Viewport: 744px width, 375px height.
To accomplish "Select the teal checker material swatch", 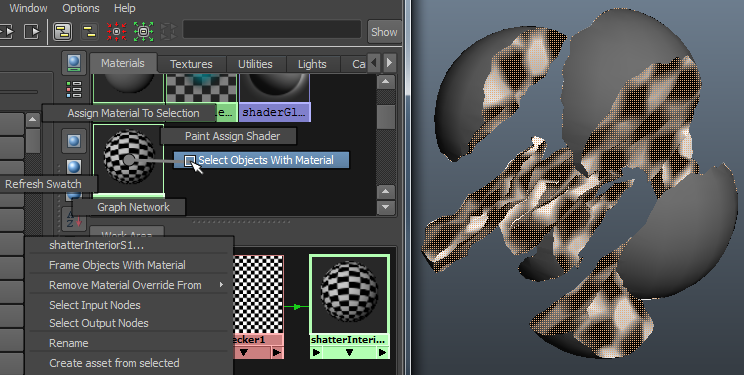I will (x=201, y=89).
